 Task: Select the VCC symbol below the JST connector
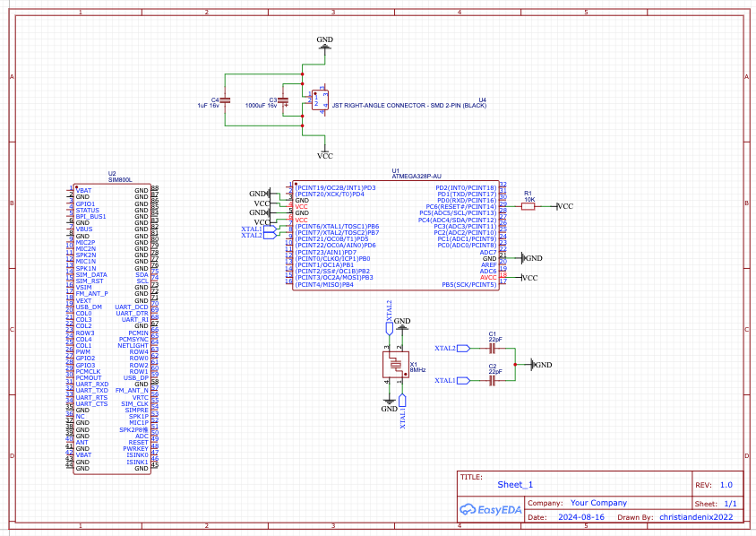325,152
